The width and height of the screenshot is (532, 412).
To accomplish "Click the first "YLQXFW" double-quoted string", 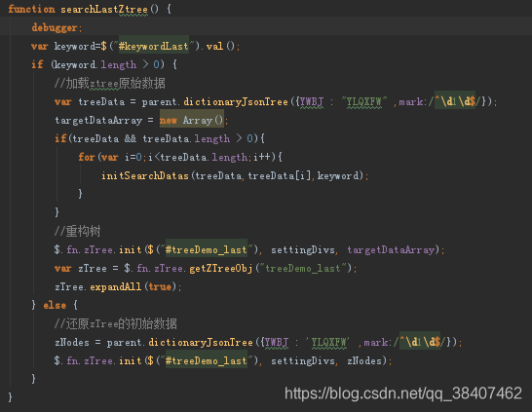I will tap(364, 101).
